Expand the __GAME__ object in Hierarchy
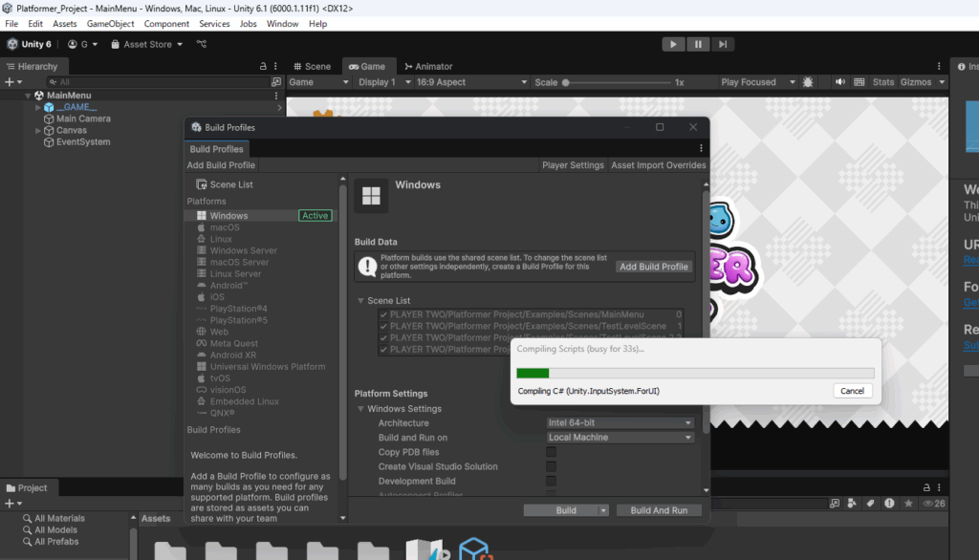Screen dimensions: 979x560 (38, 107)
